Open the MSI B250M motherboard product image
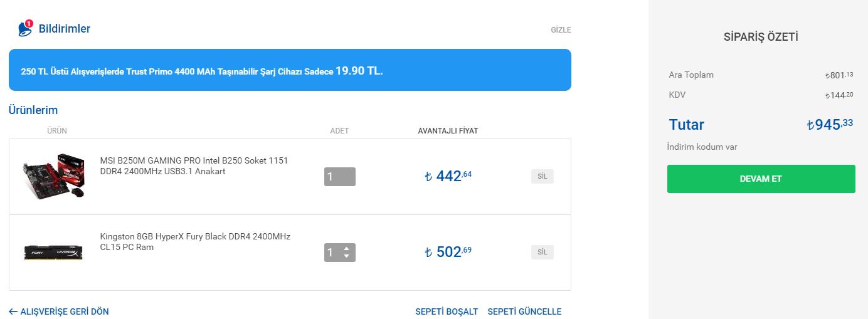The height and width of the screenshot is (319, 868). tap(54, 176)
